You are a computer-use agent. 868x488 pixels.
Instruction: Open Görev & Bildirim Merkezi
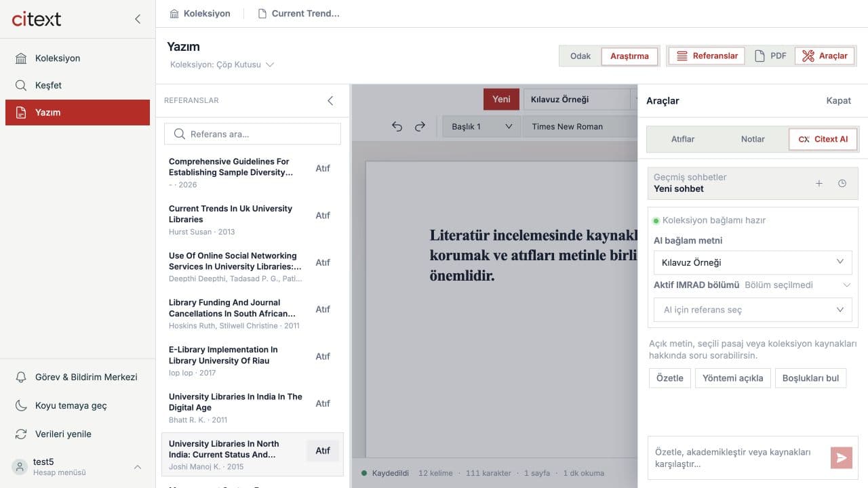pos(77,377)
